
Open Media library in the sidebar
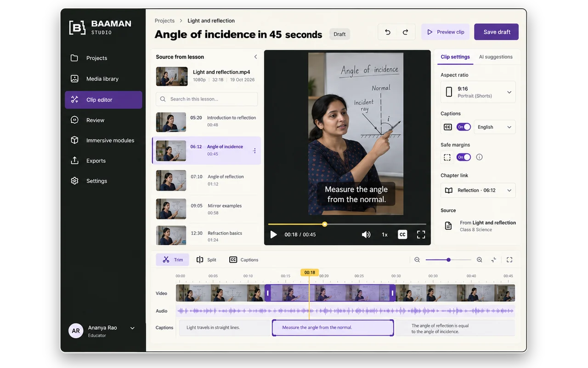click(x=103, y=79)
